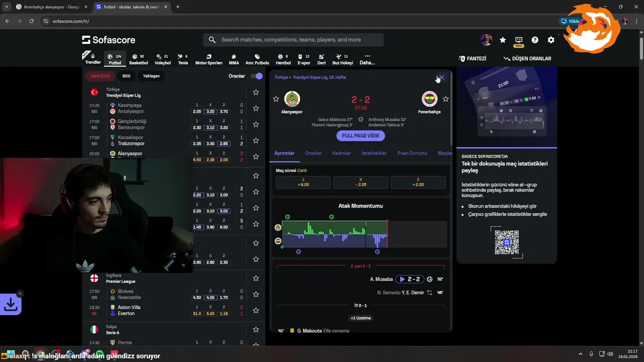644x362 pixels.
Task: Favorite the Kocaelispor vs Trabzonspor match
Action: (256, 140)
